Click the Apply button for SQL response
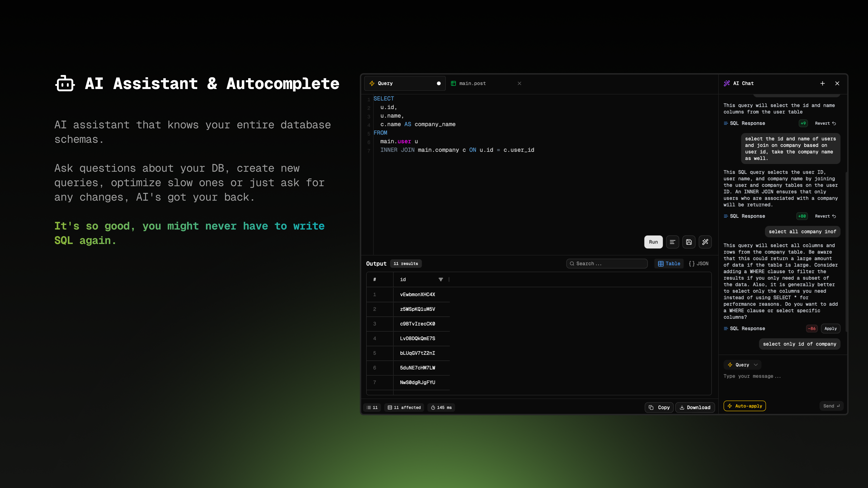Screen dimensions: 868x488 [830, 328]
